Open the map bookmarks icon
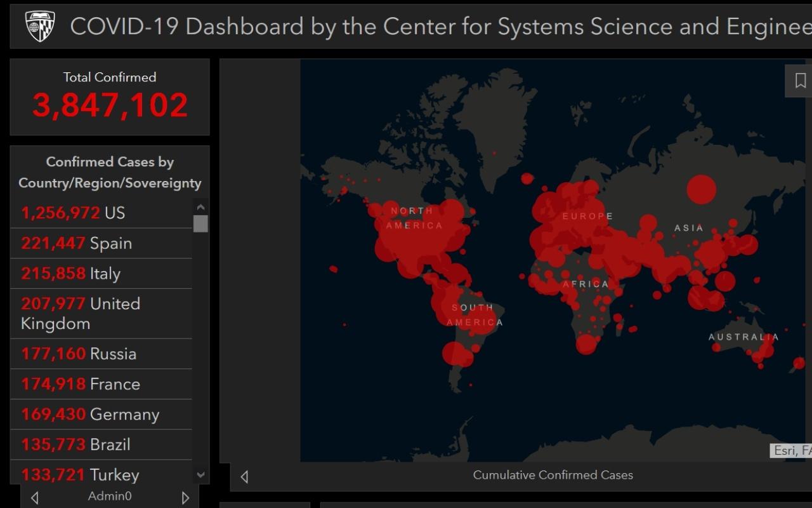Screen dimensions: 812x508 pos(800,81)
